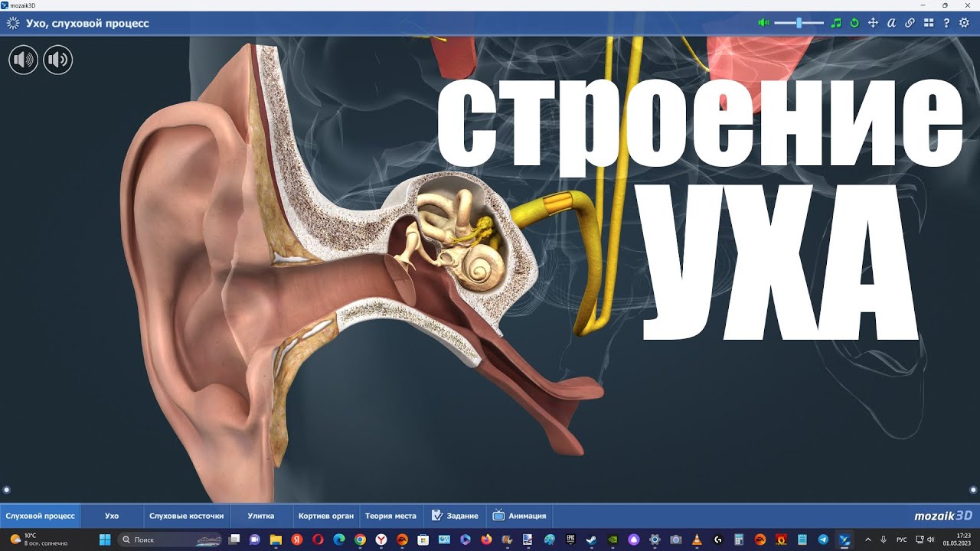
Task: Open the Yandex Я icon on taskbar
Action: click(297, 540)
